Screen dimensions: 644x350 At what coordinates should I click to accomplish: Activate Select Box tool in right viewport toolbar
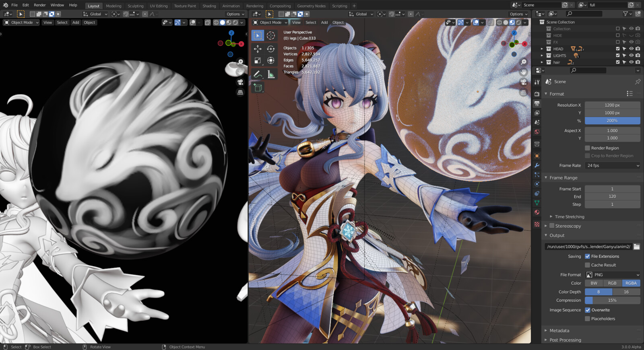click(x=258, y=35)
